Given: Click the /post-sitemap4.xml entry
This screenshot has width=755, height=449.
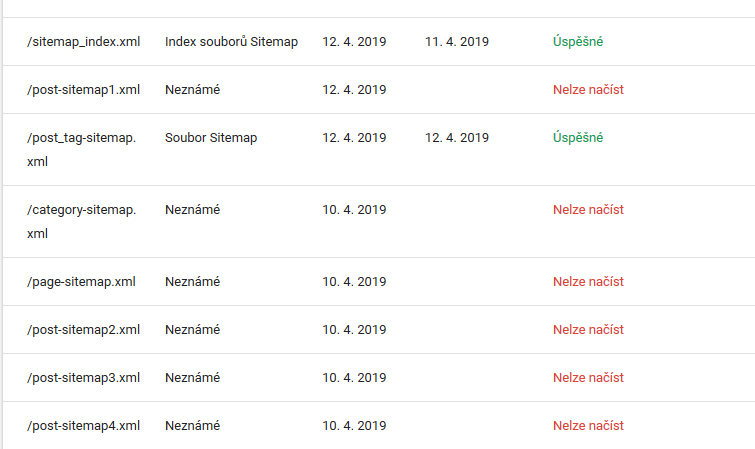Looking at the screenshot, I should [x=378, y=425].
